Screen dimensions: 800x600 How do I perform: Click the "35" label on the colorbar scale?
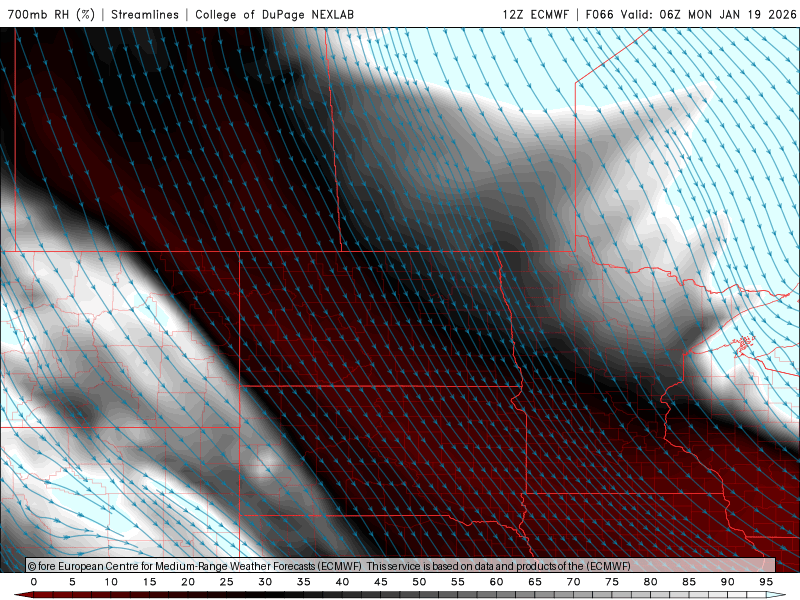[304, 582]
